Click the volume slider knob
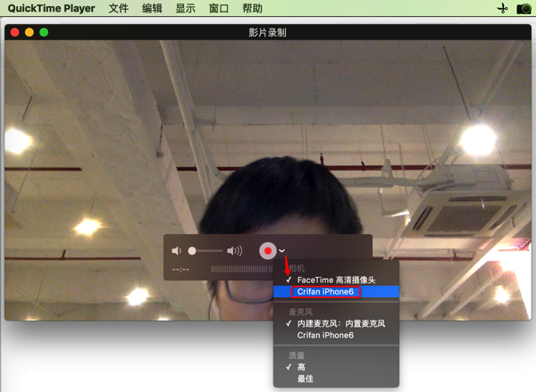Image resolution: width=536 pixels, height=392 pixels. click(x=192, y=251)
